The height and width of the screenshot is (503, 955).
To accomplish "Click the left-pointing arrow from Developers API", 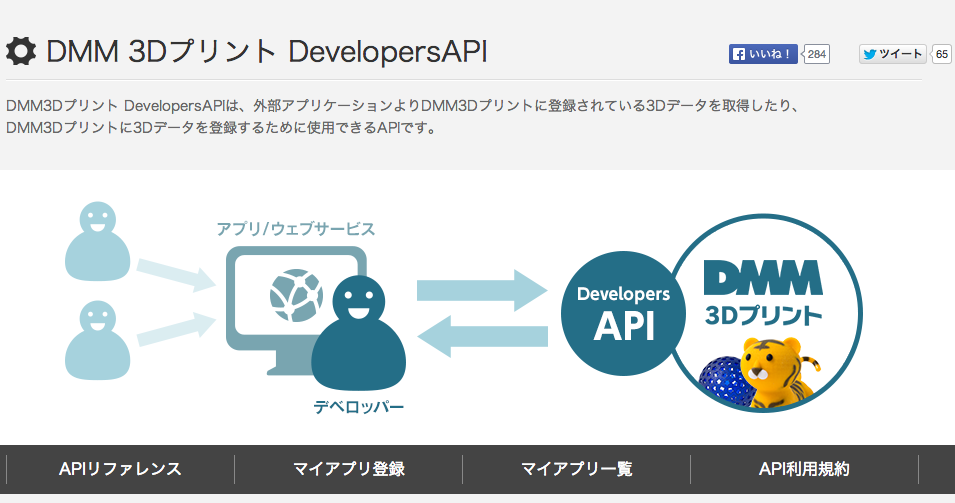I will coord(482,336).
